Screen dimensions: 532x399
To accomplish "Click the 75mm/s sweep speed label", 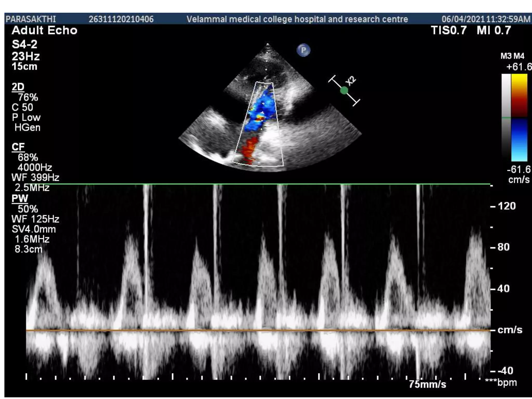I will pos(427,384).
